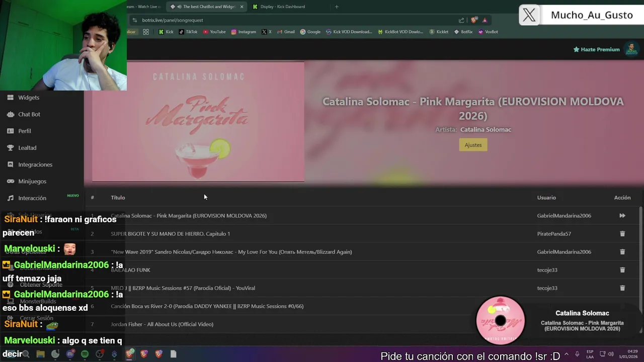Click the taskbar search magnifier icon

coord(26,354)
